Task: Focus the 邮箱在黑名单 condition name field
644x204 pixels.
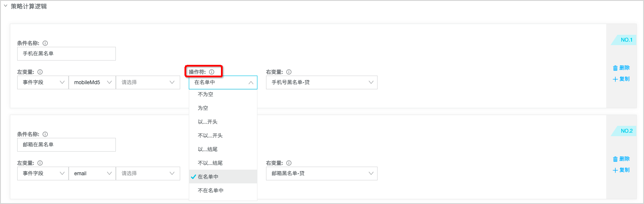Action: click(x=67, y=145)
